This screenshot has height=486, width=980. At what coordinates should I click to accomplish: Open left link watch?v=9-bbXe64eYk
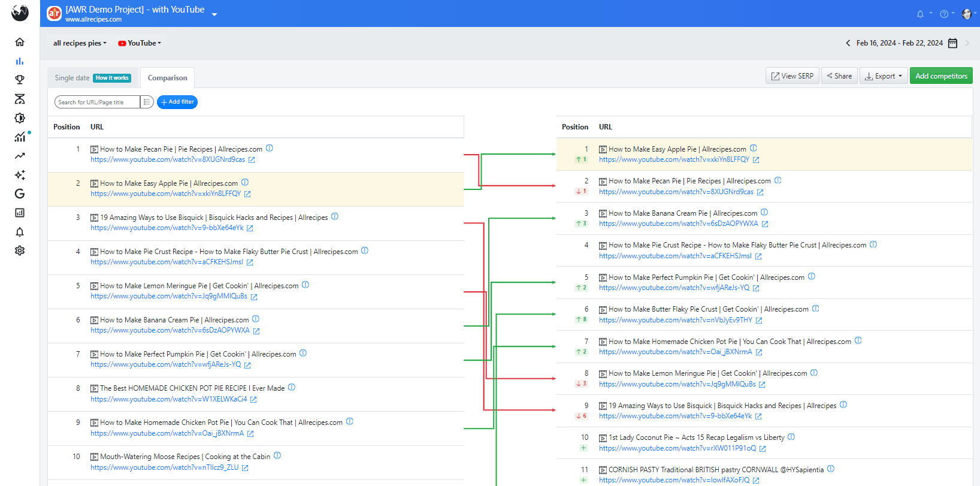(167, 228)
